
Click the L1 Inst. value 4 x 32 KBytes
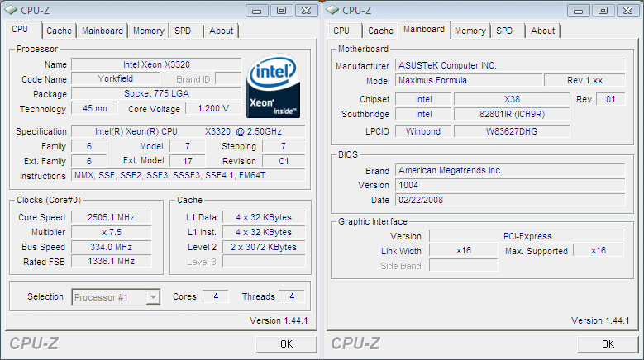pos(264,232)
